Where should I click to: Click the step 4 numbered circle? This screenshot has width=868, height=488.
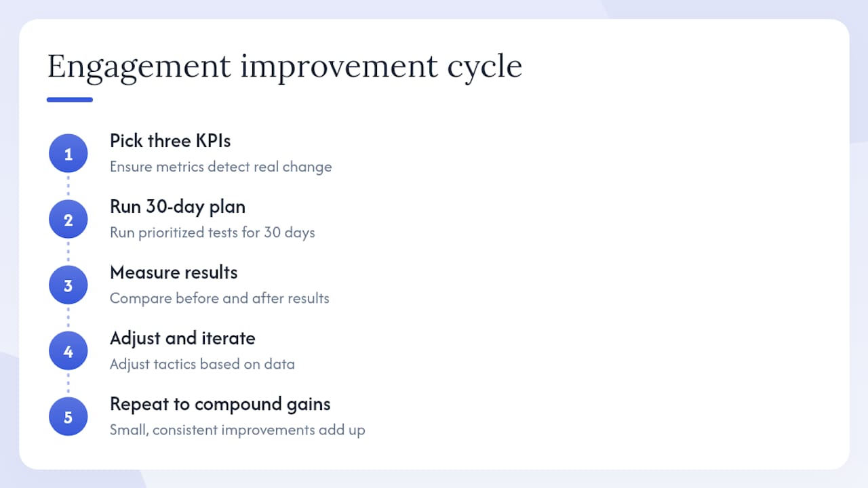pyautogui.click(x=68, y=351)
